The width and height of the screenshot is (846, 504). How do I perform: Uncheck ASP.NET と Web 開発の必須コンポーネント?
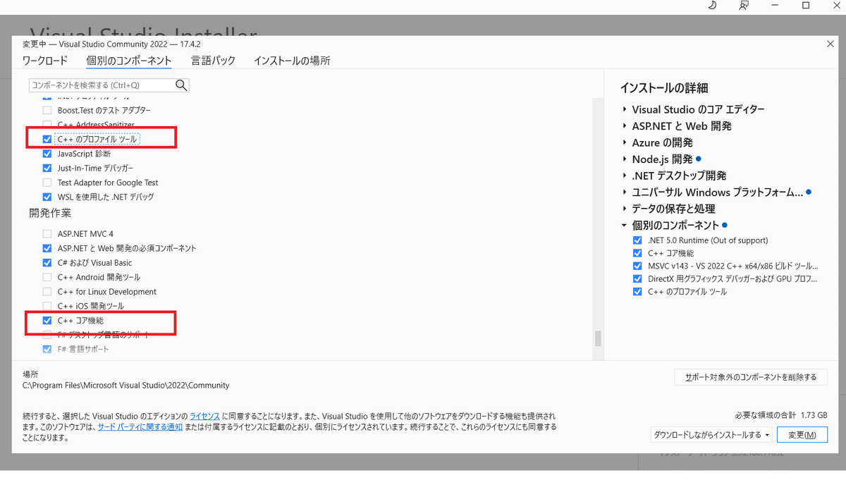(47, 248)
